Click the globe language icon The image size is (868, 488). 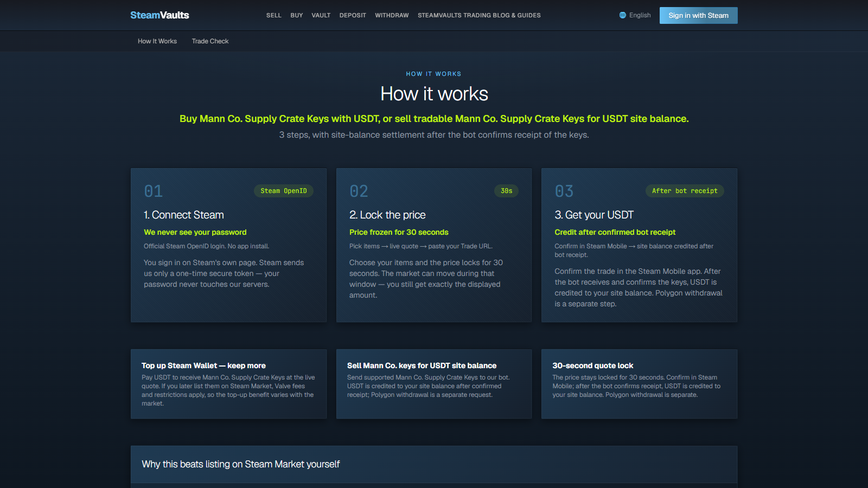(x=623, y=15)
